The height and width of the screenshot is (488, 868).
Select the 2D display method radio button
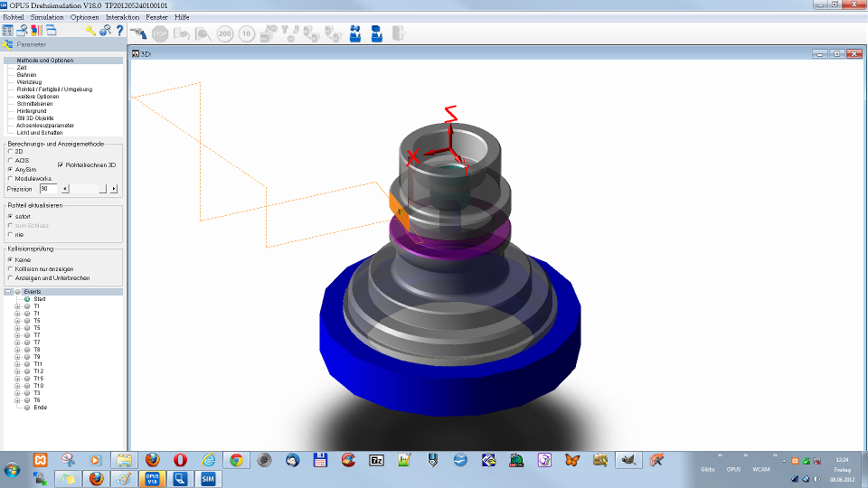tap(11, 151)
